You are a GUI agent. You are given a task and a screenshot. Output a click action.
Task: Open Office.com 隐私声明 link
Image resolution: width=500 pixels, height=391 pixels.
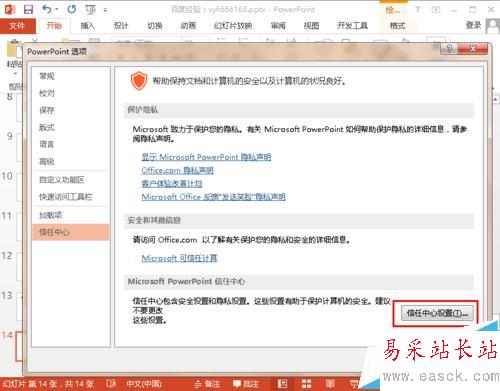[177, 170]
